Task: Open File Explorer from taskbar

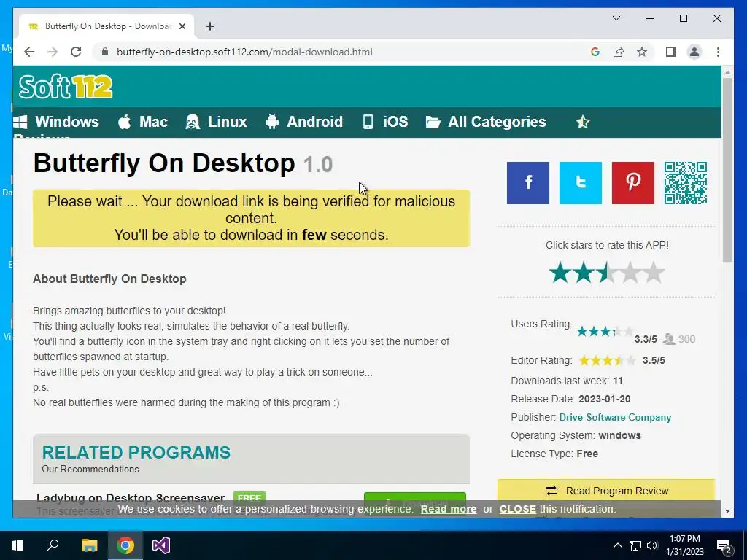Action: point(89,545)
